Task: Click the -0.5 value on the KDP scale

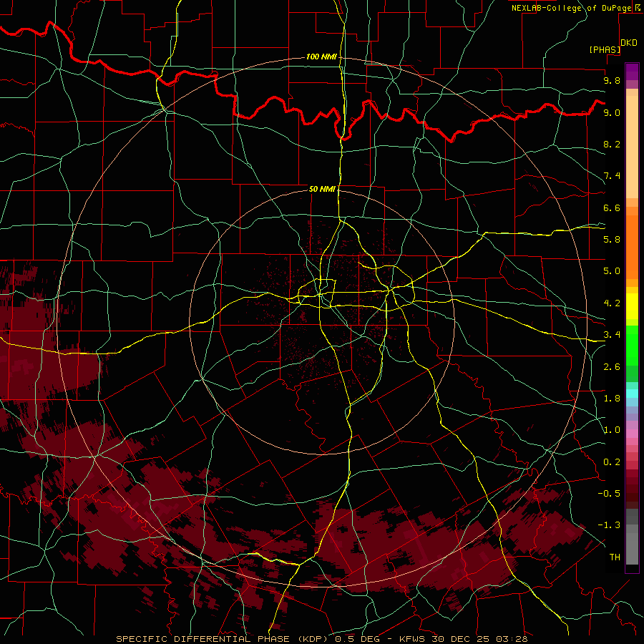Action: 609,494
